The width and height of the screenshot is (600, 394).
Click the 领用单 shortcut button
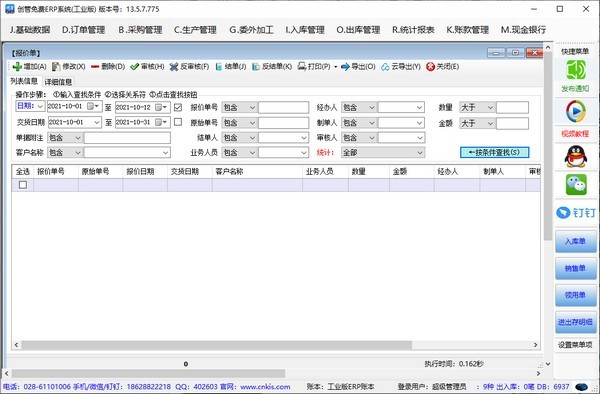[576, 295]
